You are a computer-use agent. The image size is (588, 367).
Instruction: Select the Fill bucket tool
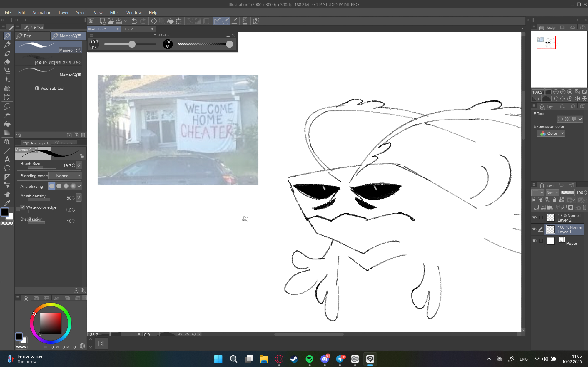tap(7, 124)
